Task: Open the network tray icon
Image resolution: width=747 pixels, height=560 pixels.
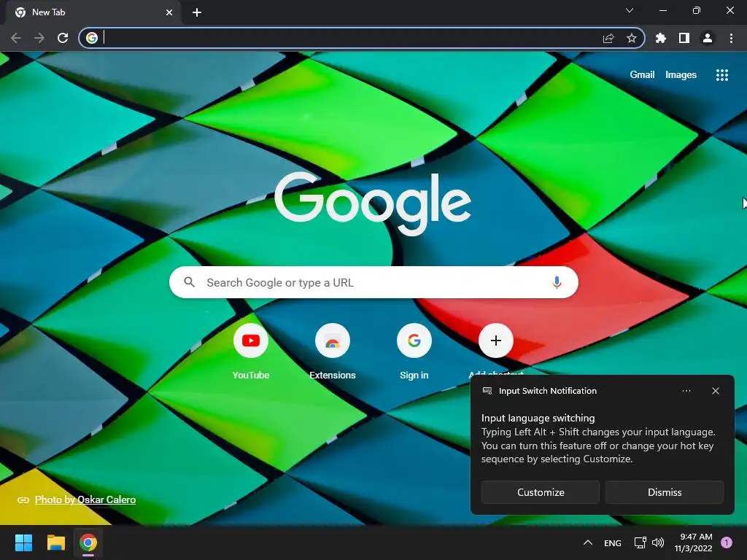Action: (x=640, y=542)
